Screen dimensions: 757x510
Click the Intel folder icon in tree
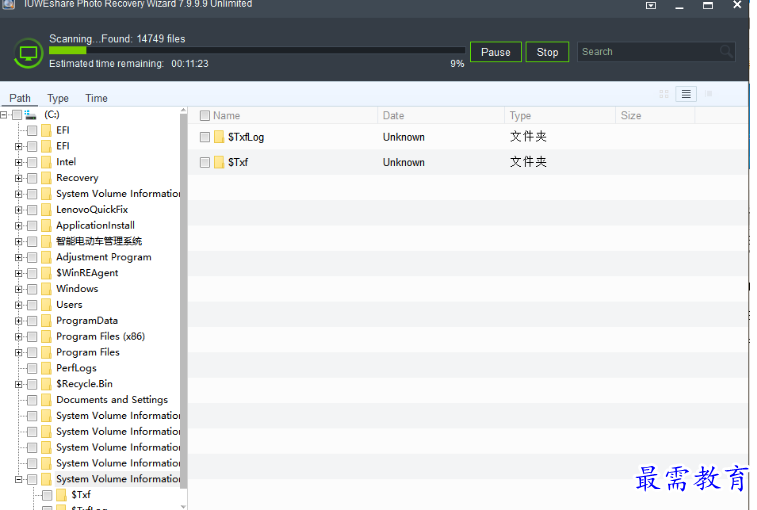pos(46,162)
